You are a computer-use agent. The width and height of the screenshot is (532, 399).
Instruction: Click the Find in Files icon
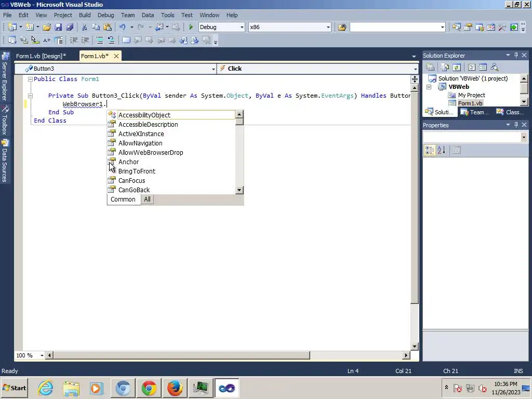click(342, 27)
